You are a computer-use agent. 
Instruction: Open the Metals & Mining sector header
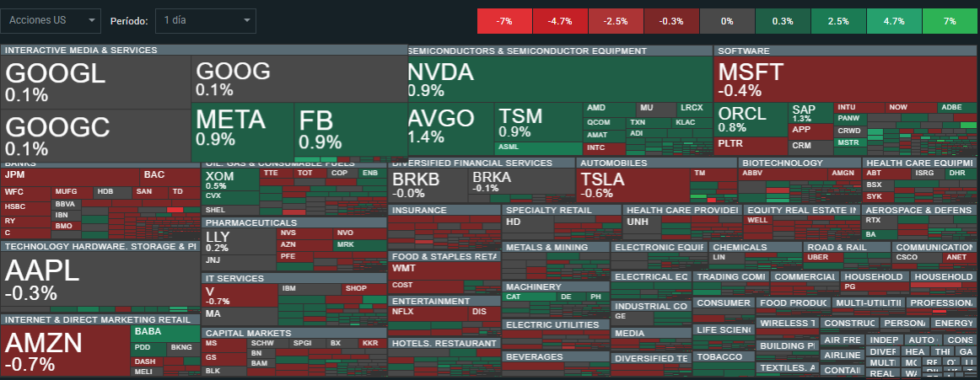click(x=556, y=247)
